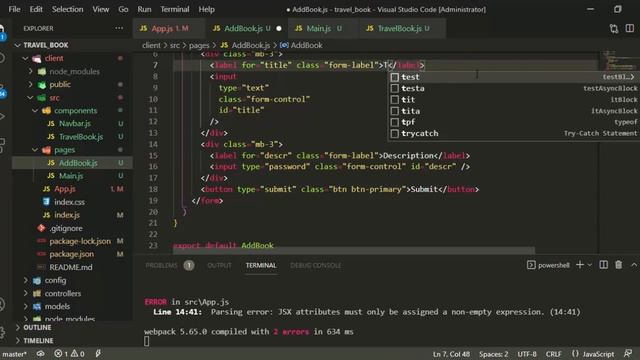This screenshot has width=640, height=360.
Task: Expand the models folder
Action: click(26, 307)
